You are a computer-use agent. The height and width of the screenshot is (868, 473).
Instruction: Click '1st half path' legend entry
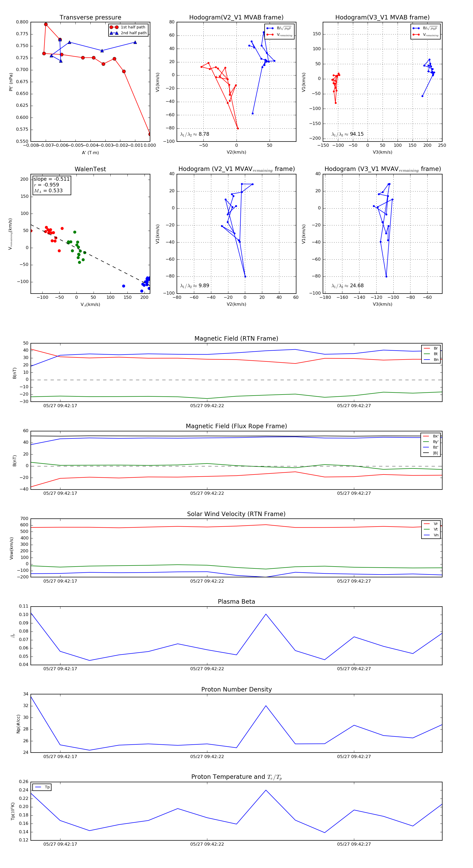click(128, 27)
